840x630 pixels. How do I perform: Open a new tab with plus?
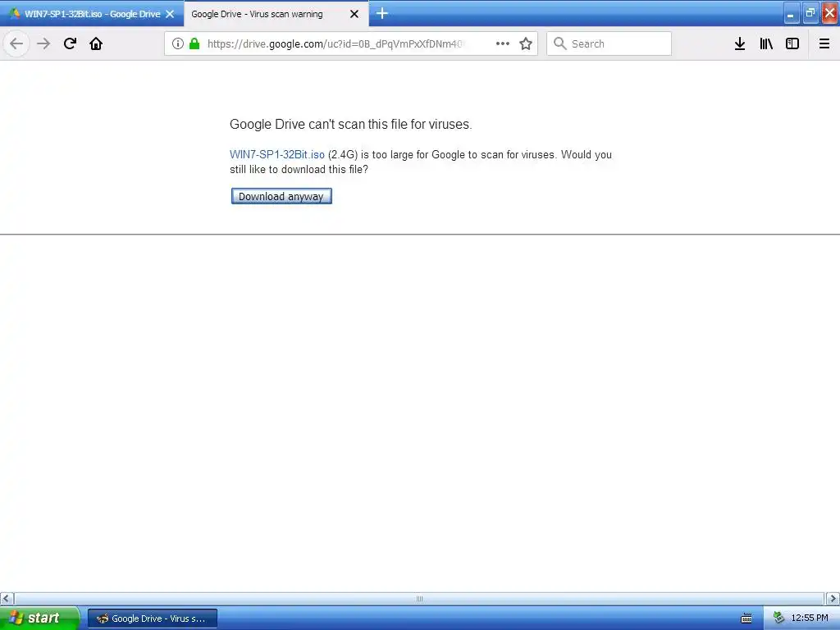[x=382, y=13]
